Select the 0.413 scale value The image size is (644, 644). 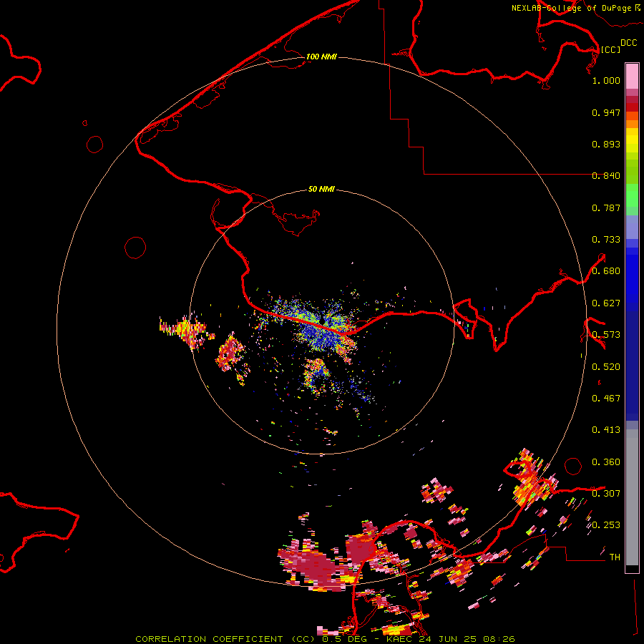(606, 430)
